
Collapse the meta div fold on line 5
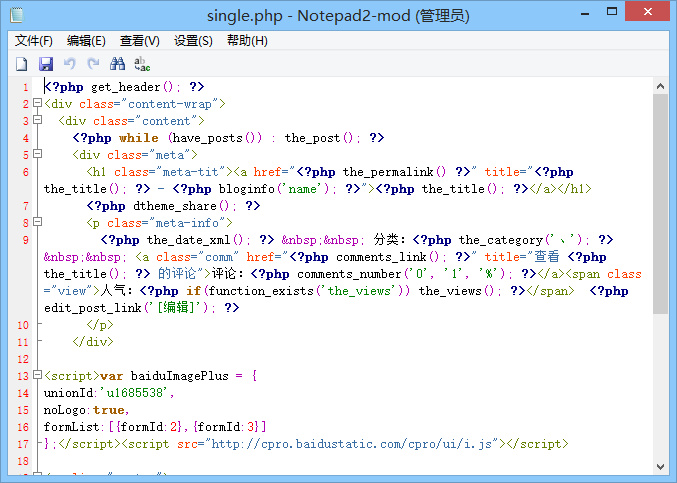coord(37,155)
